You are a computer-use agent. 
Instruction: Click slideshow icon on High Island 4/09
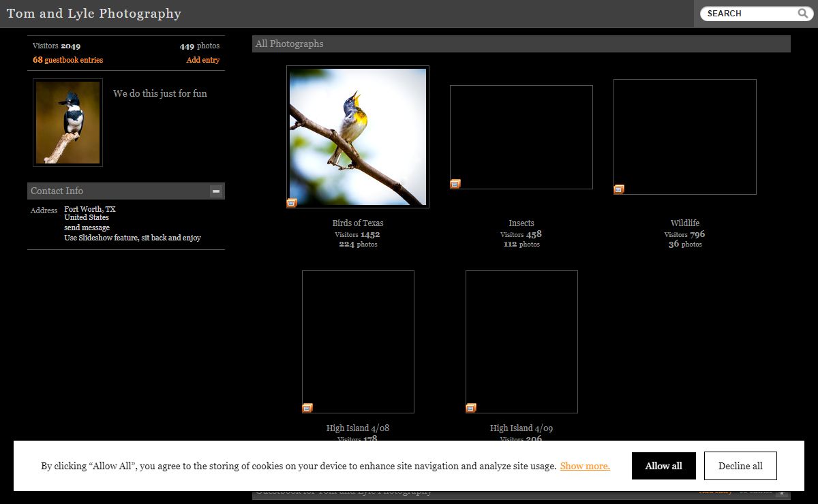[x=471, y=408]
